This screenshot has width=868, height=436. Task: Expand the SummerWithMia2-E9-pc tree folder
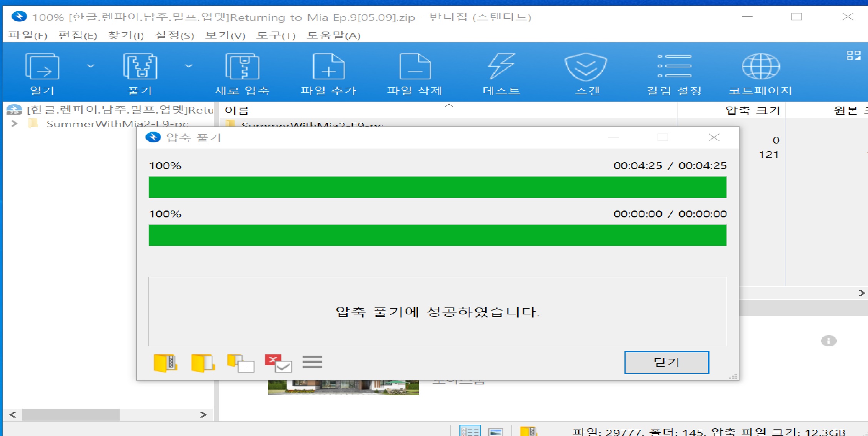[x=14, y=124]
